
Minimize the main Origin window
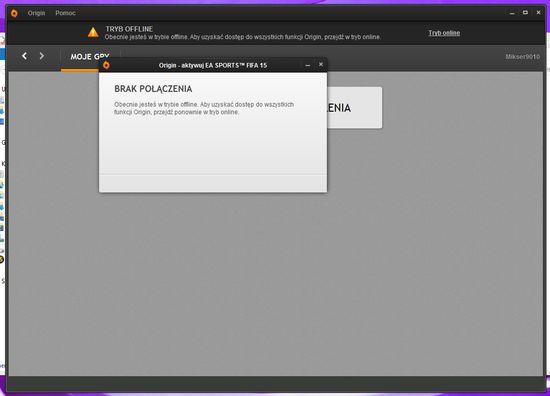(x=512, y=13)
